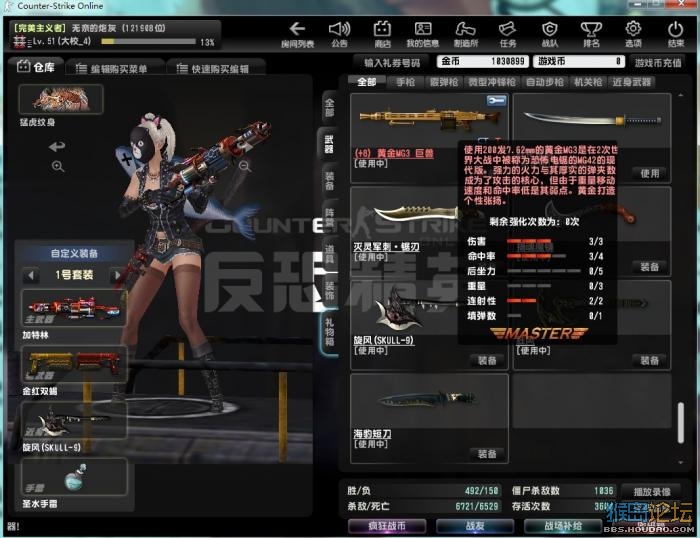Click play recording button (播放录像)

(x=651, y=492)
